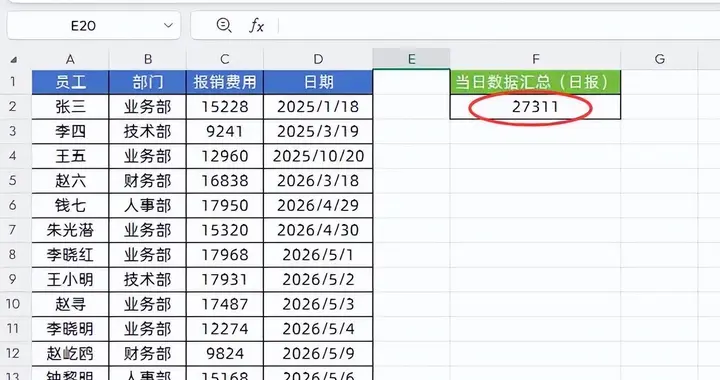Select the cell with amount 9824
This screenshot has height=380, width=720.
point(225,353)
